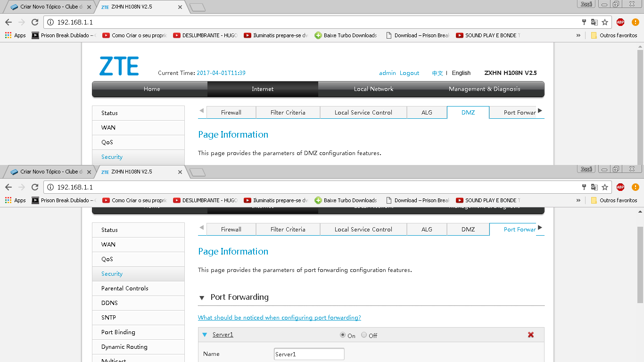The height and width of the screenshot is (362, 644).
Task: Open Port Binding in the sidebar
Action: [x=139, y=332]
